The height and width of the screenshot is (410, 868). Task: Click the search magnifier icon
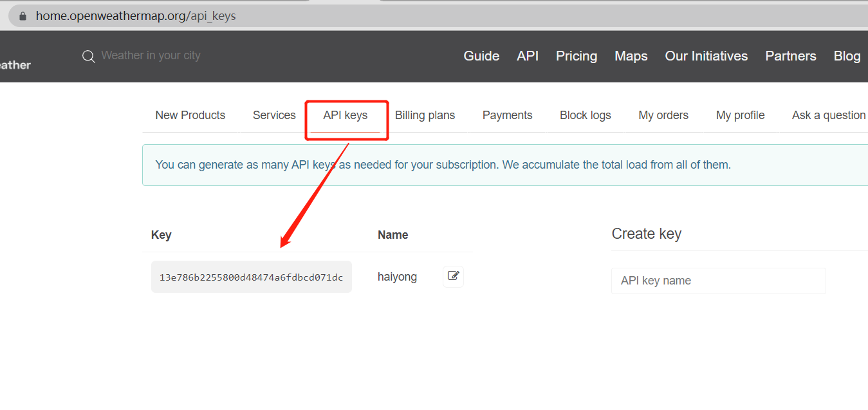click(x=89, y=57)
